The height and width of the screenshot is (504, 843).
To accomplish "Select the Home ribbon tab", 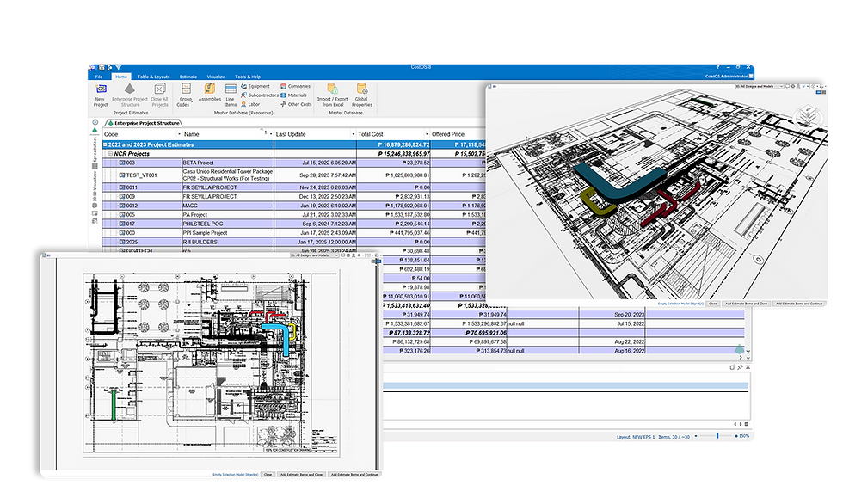I will pyautogui.click(x=121, y=77).
